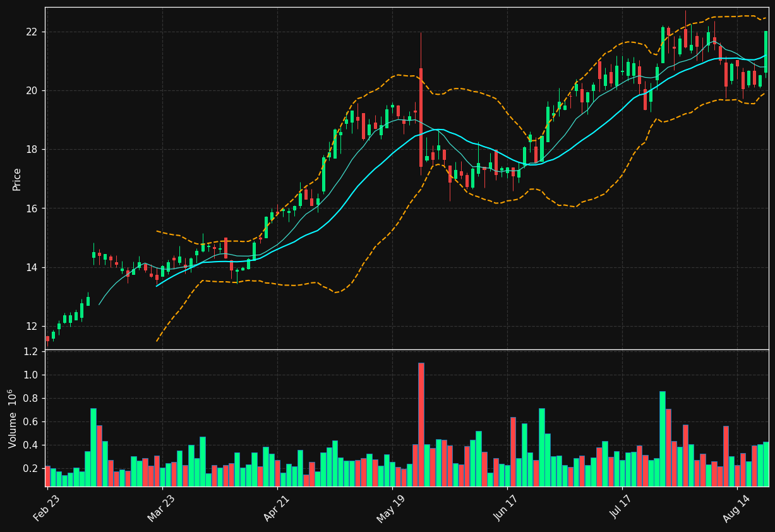Click the Price axis title
This screenshot has height=532, width=775.
[17, 179]
